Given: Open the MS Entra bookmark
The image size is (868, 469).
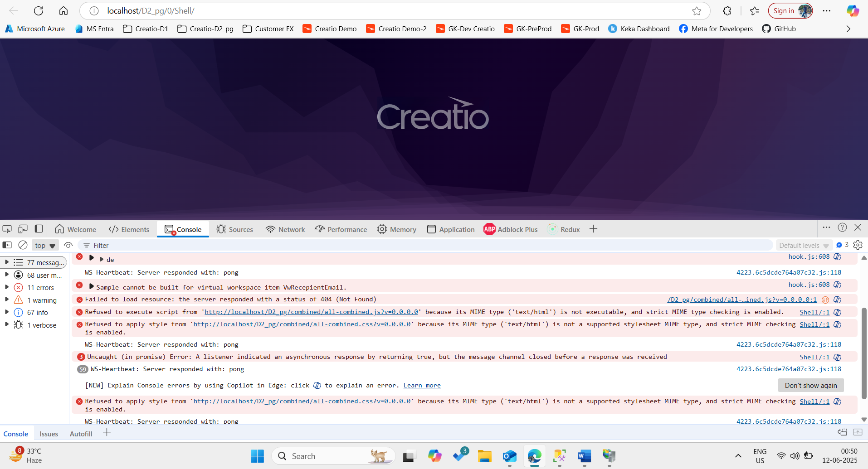Looking at the screenshot, I should tap(94, 29).
